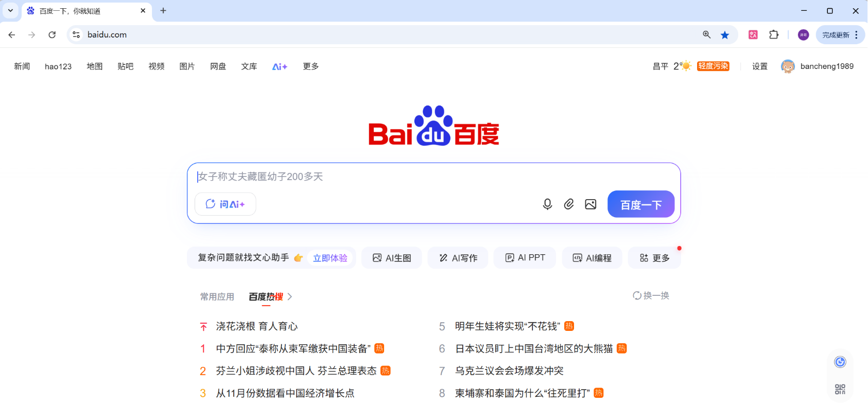The image size is (868, 405).
Task: Open pinned headline 浇花浇根 育人育心
Action: point(257,326)
